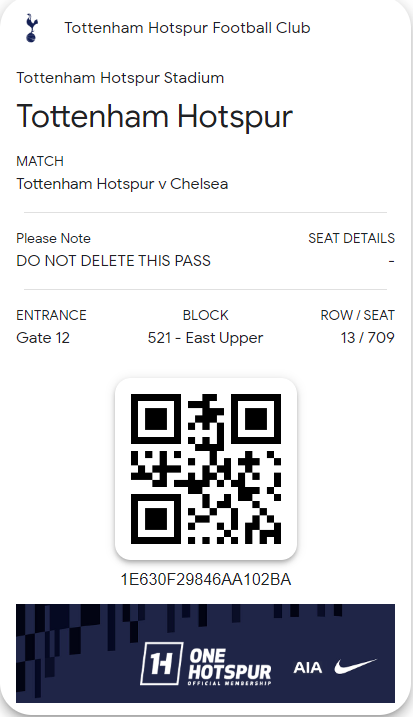Click the AIA sponsor logo

pos(307,668)
